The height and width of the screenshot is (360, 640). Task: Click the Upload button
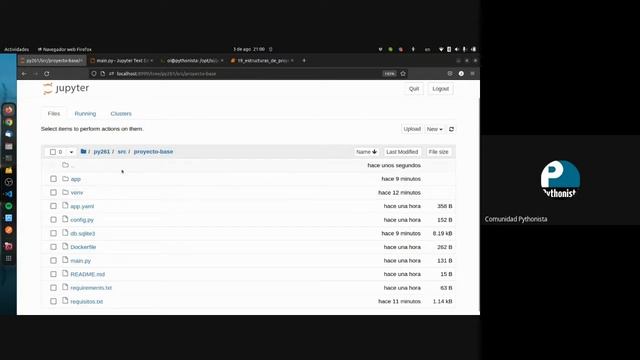click(412, 129)
